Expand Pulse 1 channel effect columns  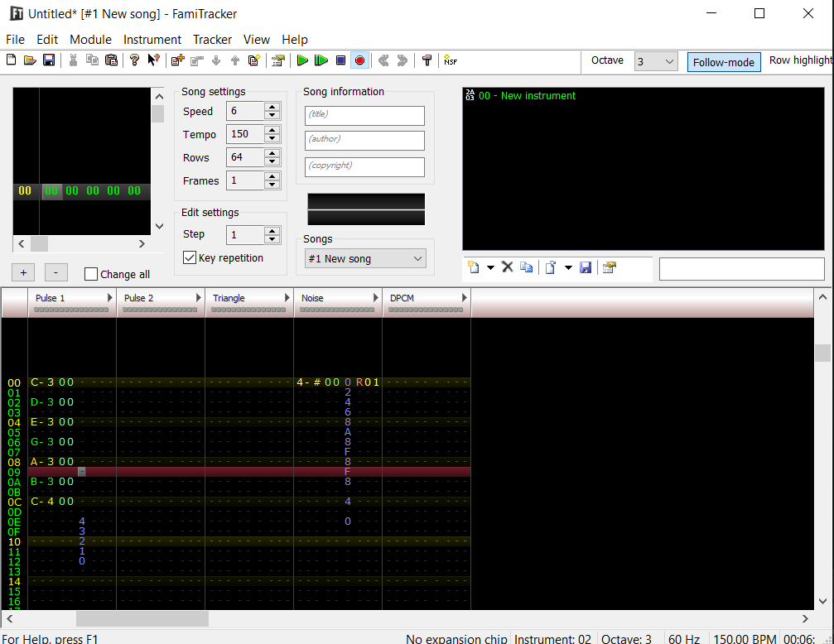(x=109, y=298)
